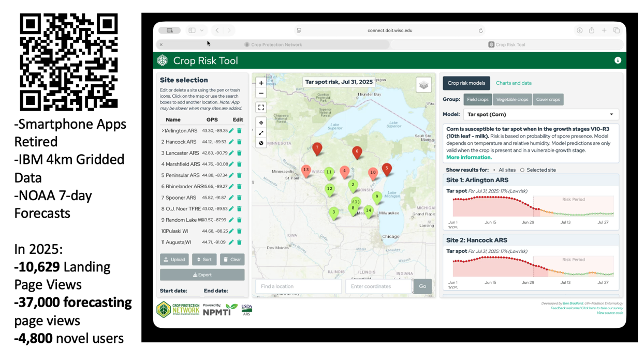Image resolution: width=644 pixels, height=363 pixels.
Task: Go back using browser back arrow
Action: tap(217, 31)
